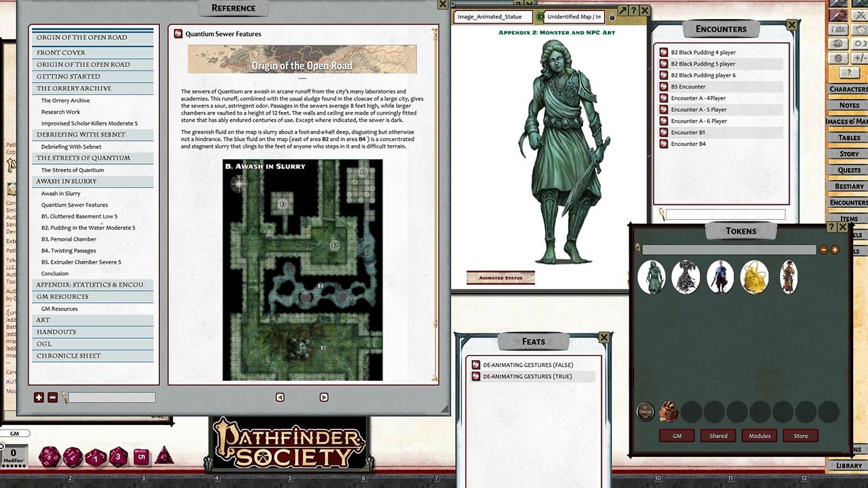868x488 pixels.
Task: Click the Tokens bag icon in the Tokens window
Action: (x=668, y=411)
